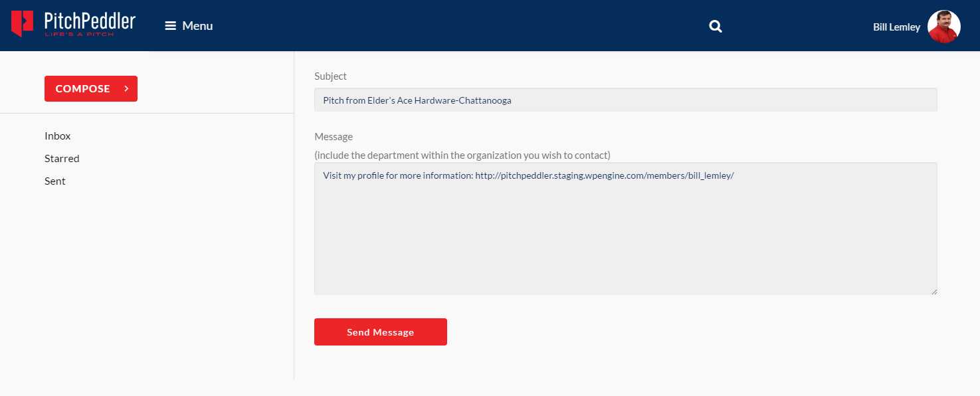Open the Inbox folder
This screenshot has width=980, height=396.
click(58, 136)
